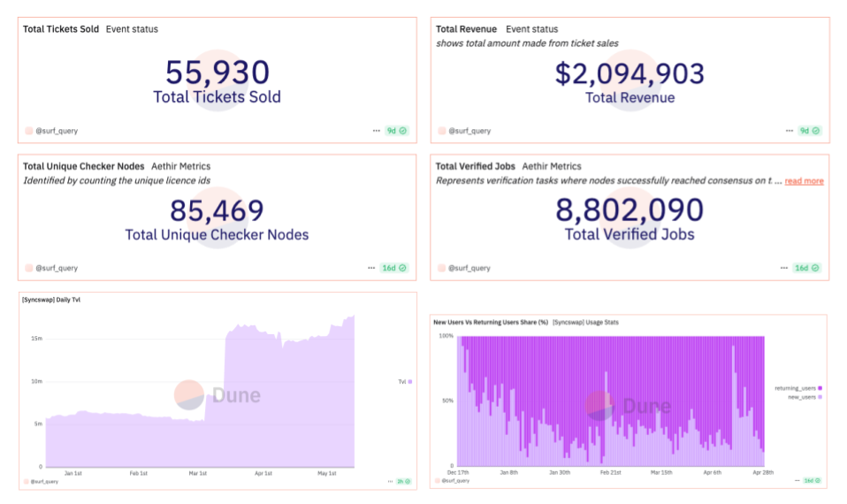This screenshot has width=847, height=504.
Task: Click the 16d refresh badge on Total Unique Checker Nodes
Action: (x=394, y=268)
